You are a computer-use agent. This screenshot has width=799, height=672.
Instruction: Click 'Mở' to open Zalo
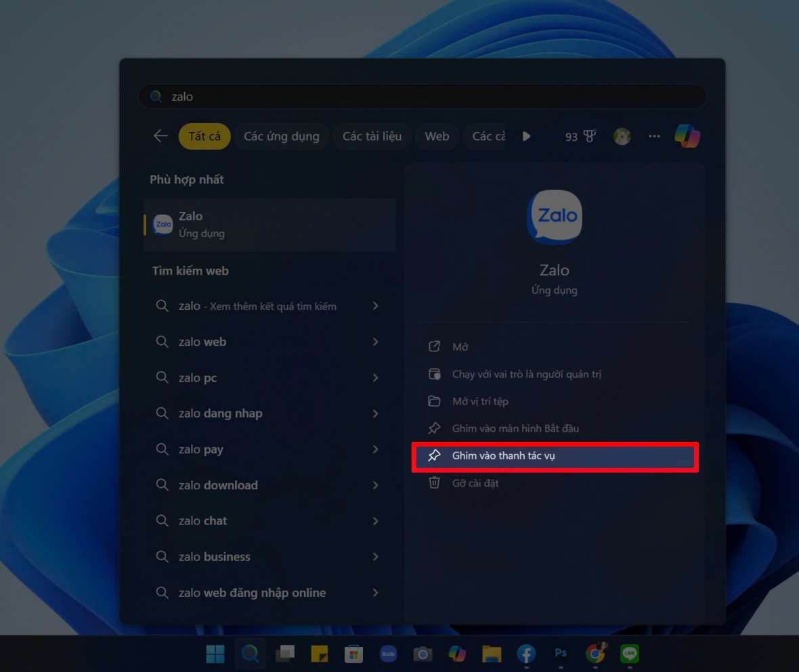pos(555,346)
